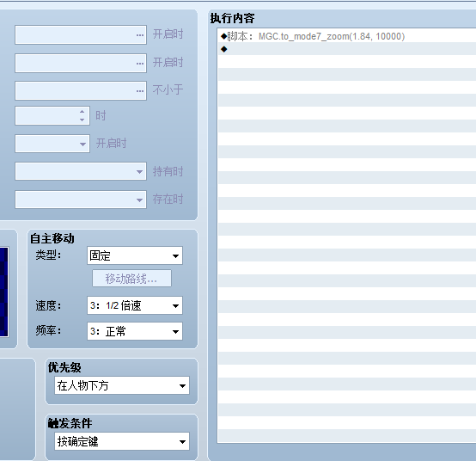Click the ellipsis of the 不小于 field
The height and width of the screenshot is (461, 476).
[x=140, y=91]
